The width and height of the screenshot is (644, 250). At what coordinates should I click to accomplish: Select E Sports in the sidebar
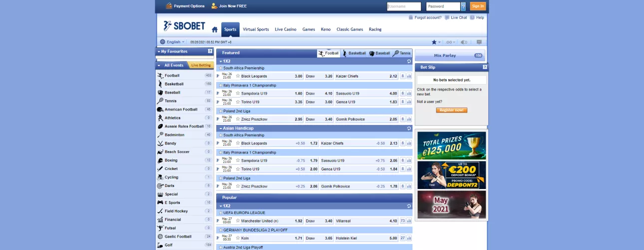(184, 203)
